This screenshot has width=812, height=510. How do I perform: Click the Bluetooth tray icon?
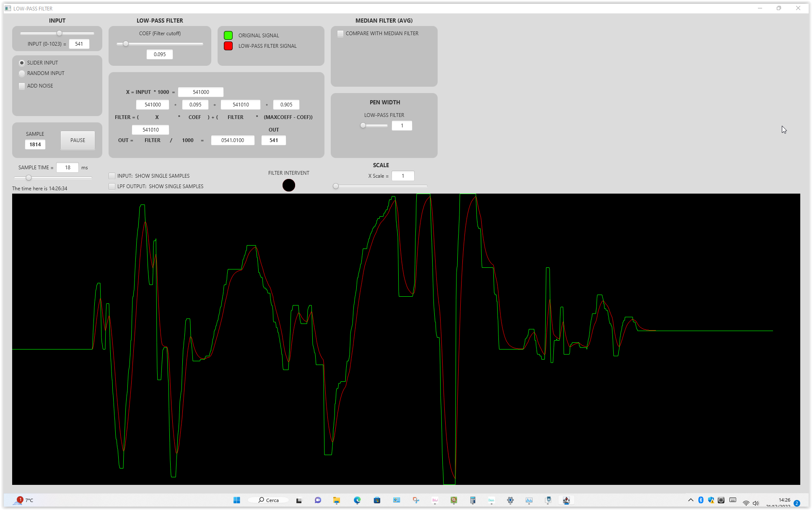pos(701,500)
